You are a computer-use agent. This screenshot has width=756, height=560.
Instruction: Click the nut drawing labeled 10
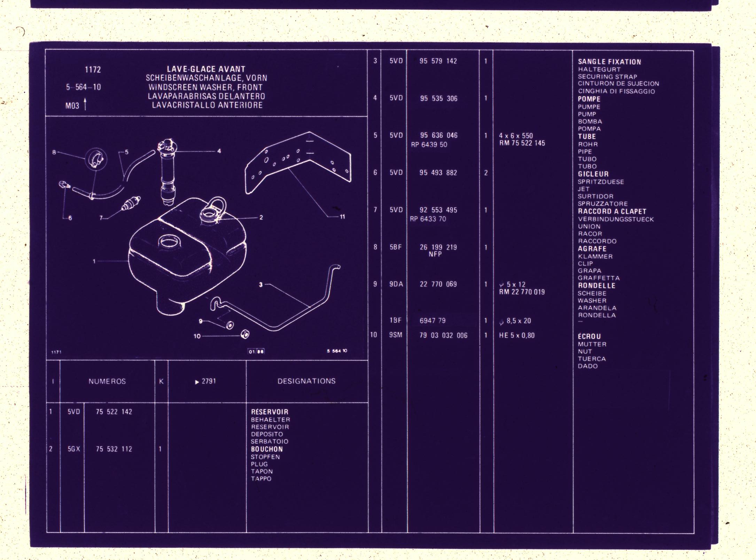coord(245,335)
